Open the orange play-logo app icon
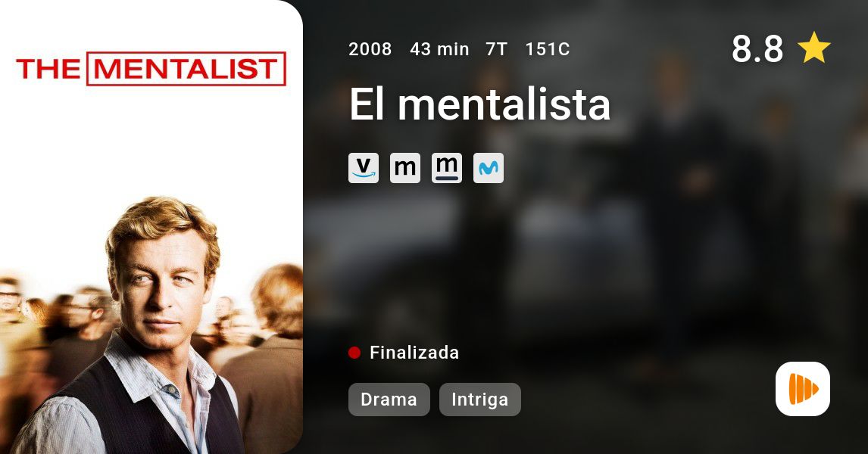 [803, 389]
